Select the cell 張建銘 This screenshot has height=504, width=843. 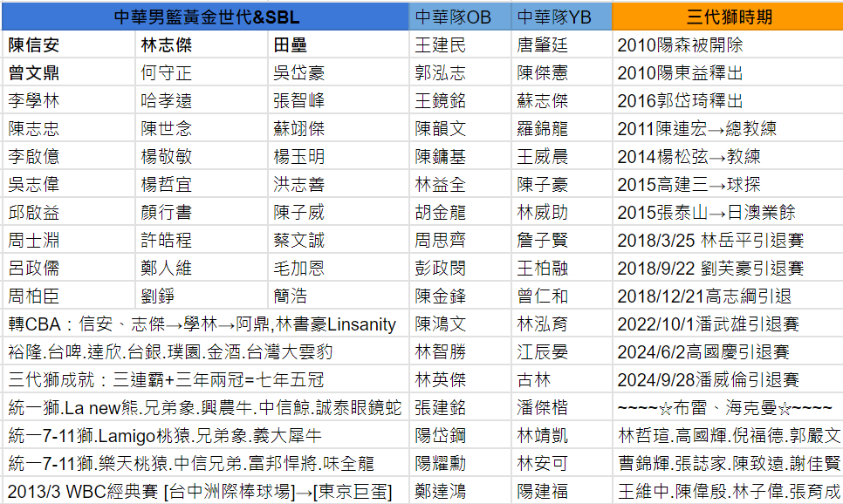click(x=460, y=408)
